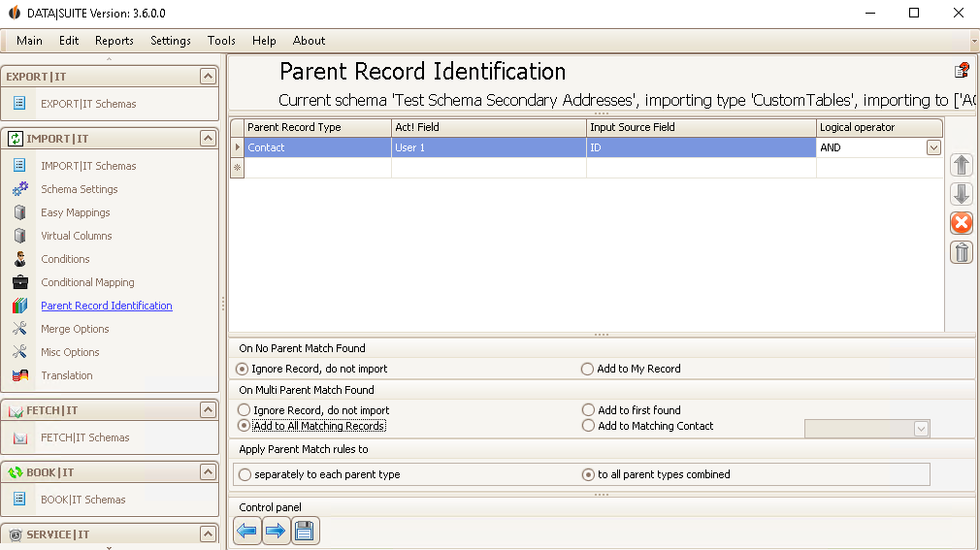The width and height of the screenshot is (980, 550).
Task: Click the Misc Options tools icon
Action: 20,351
